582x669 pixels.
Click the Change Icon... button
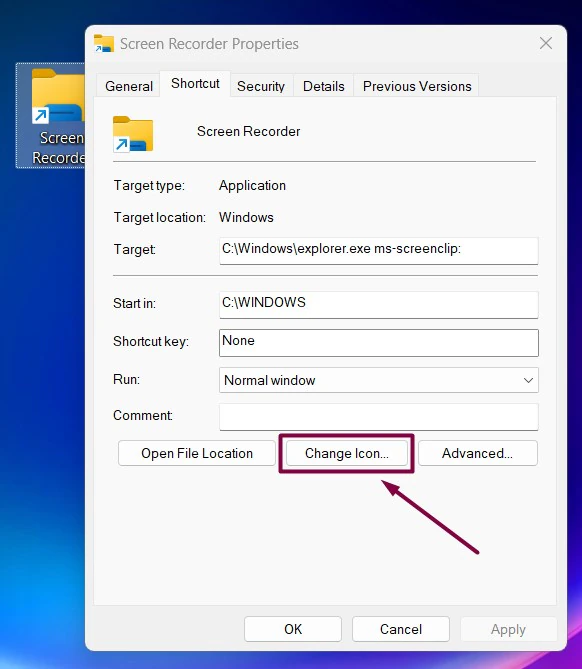[x=346, y=453]
